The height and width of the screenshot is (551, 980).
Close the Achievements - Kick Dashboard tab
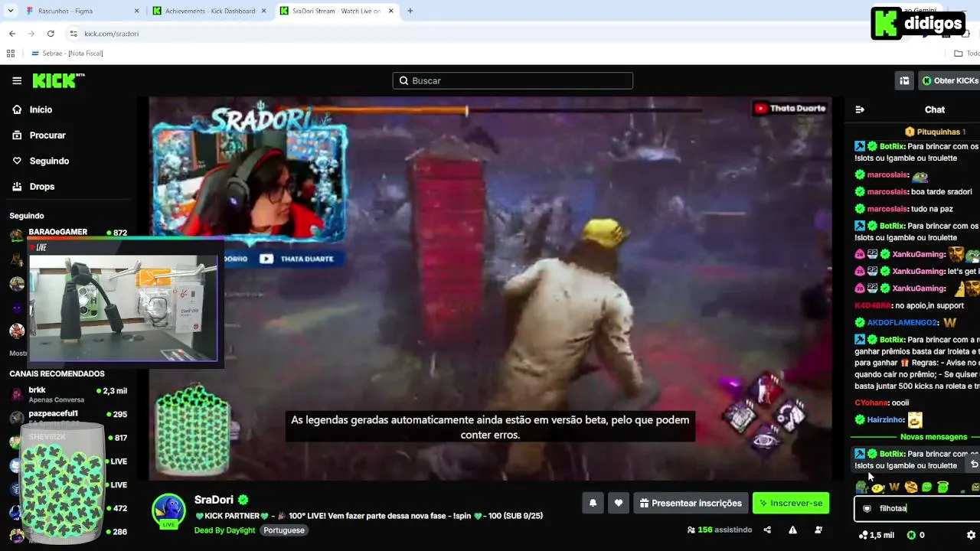pos(263,11)
